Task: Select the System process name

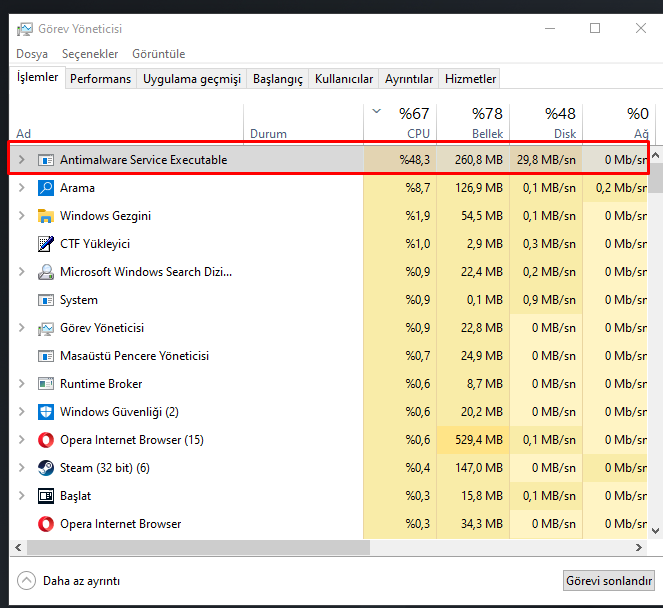Action: point(79,300)
